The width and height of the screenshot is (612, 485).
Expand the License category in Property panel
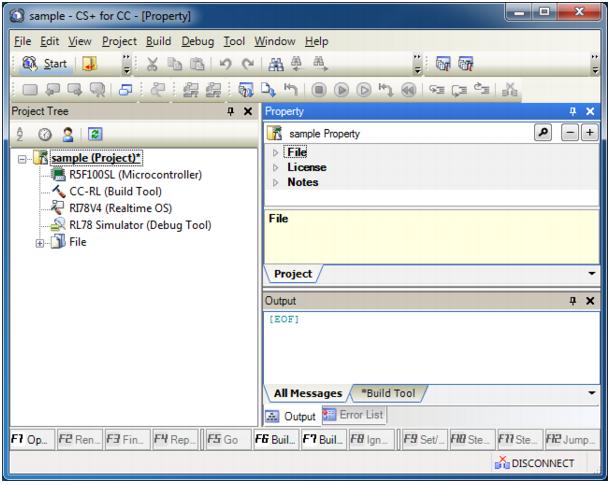pos(277,168)
